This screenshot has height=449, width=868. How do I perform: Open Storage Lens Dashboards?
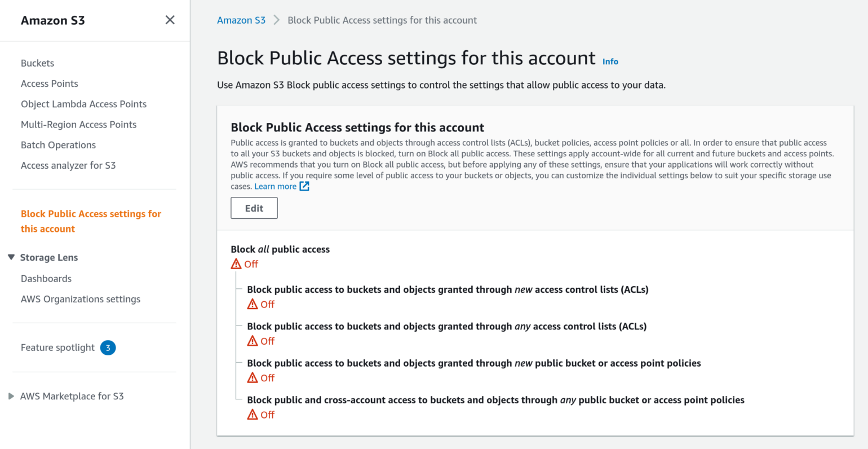tap(46, 279)
